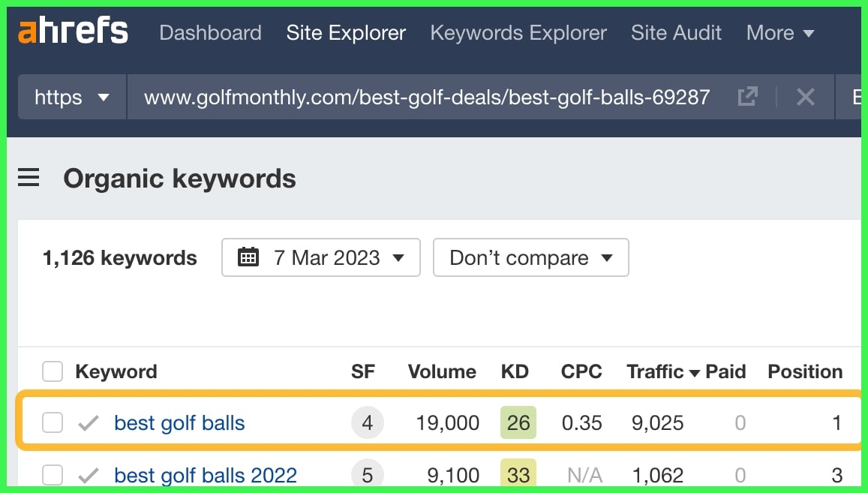Screen dimensions: 868x493
Task: Switch to Keywords Explorer
Action: (x=518, y=32)
